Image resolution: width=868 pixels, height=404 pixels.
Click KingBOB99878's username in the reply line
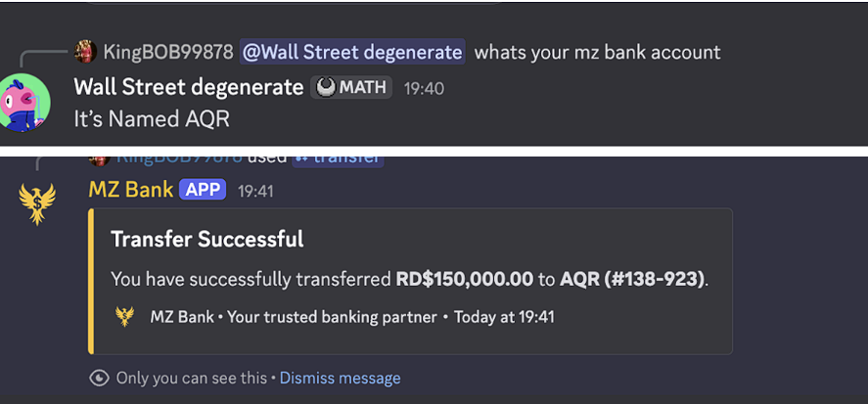click(x=168, y=52)
